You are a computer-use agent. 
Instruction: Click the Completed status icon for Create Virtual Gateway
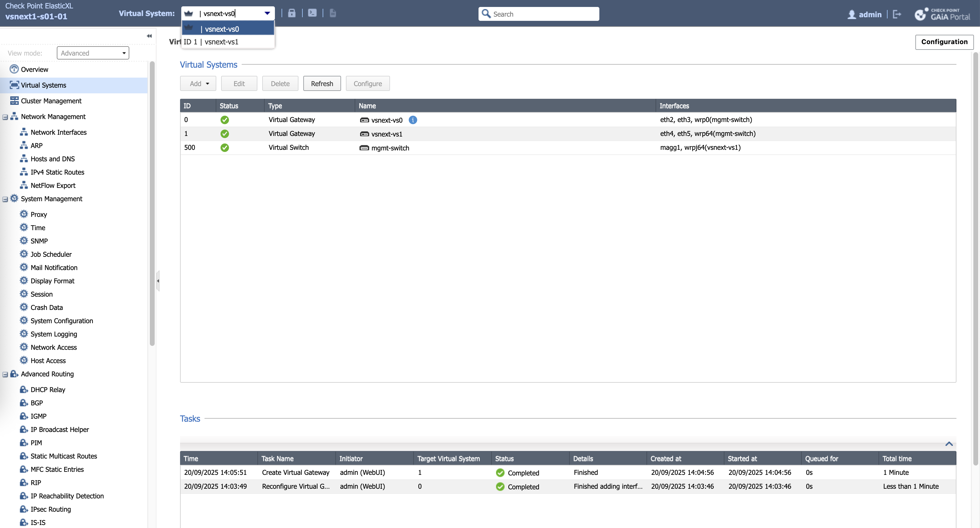pos(500,473)
